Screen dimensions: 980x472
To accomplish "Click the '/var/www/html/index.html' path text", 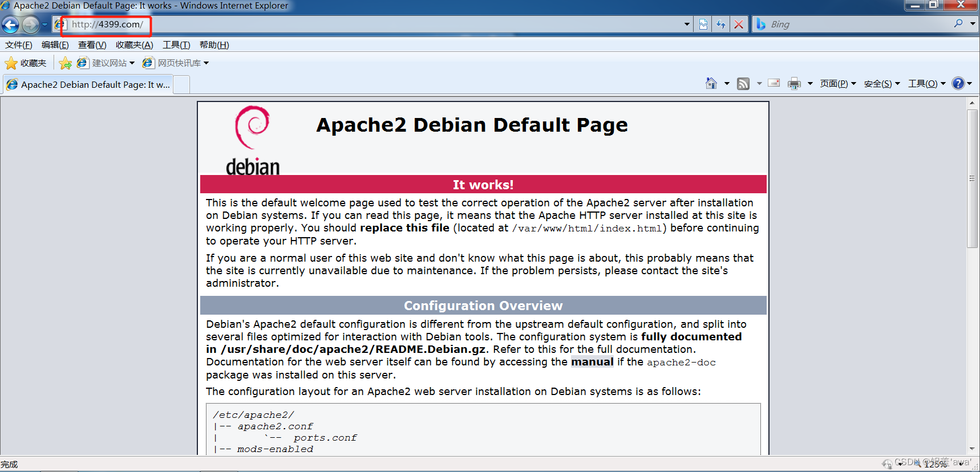I will (587, 229).
